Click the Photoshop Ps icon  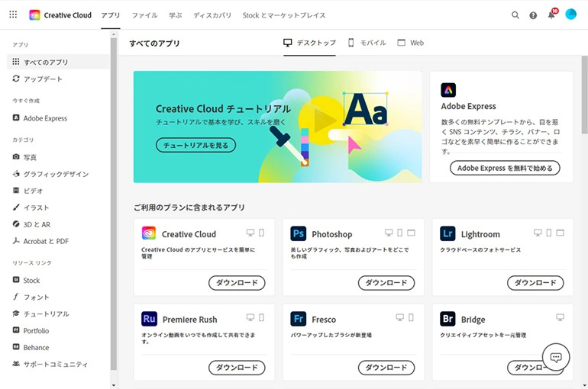point(298,233)
